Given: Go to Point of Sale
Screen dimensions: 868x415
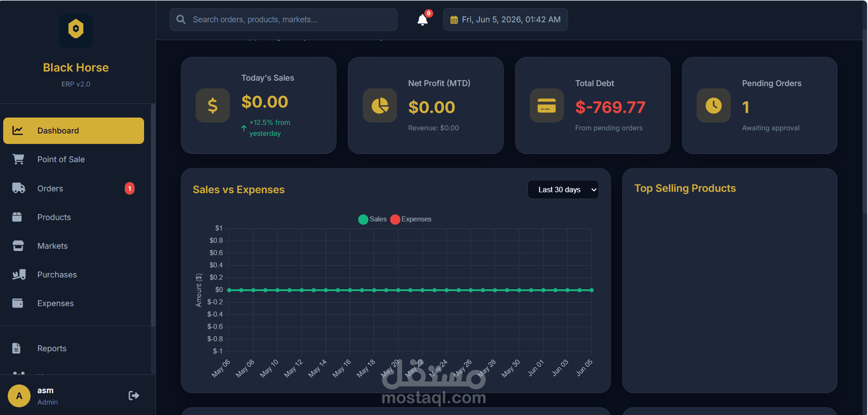Looking at the screenshot, I should point(73,159).
